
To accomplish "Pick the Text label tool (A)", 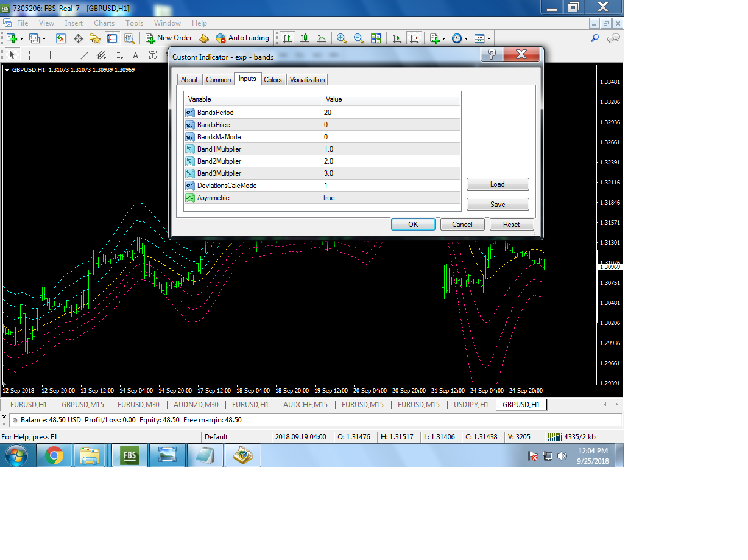I will [x=136, y=55].
